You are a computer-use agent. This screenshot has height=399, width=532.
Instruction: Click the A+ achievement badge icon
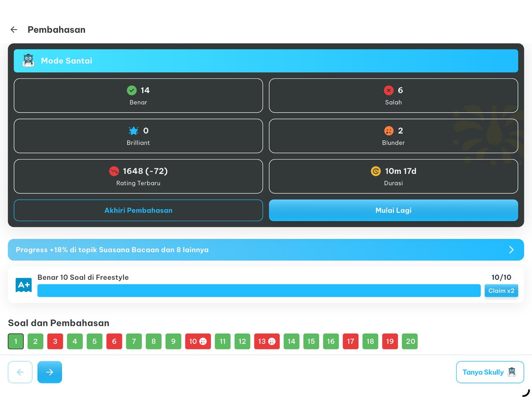pos(23,285)
